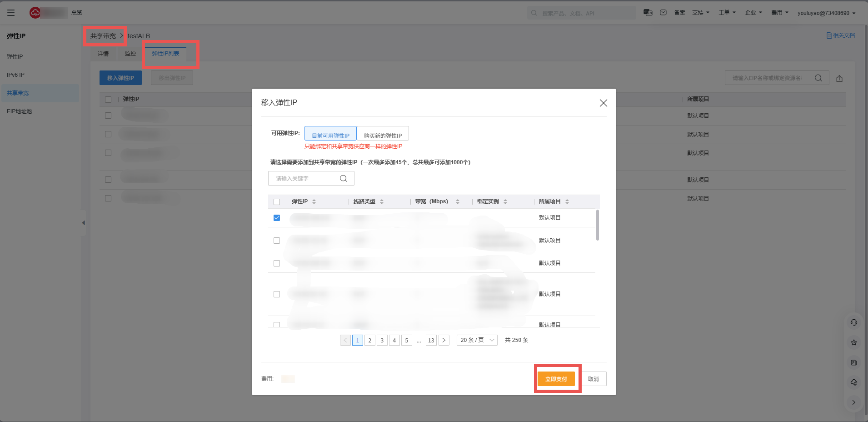Go to the previous page with the left arrow
Viewport: 868px width, 422px height.
point(345,340)
